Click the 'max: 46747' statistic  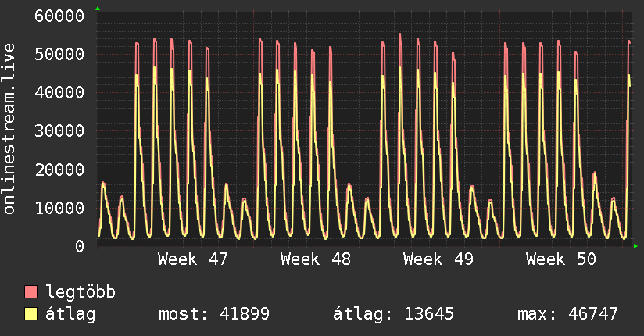[567, 314]
